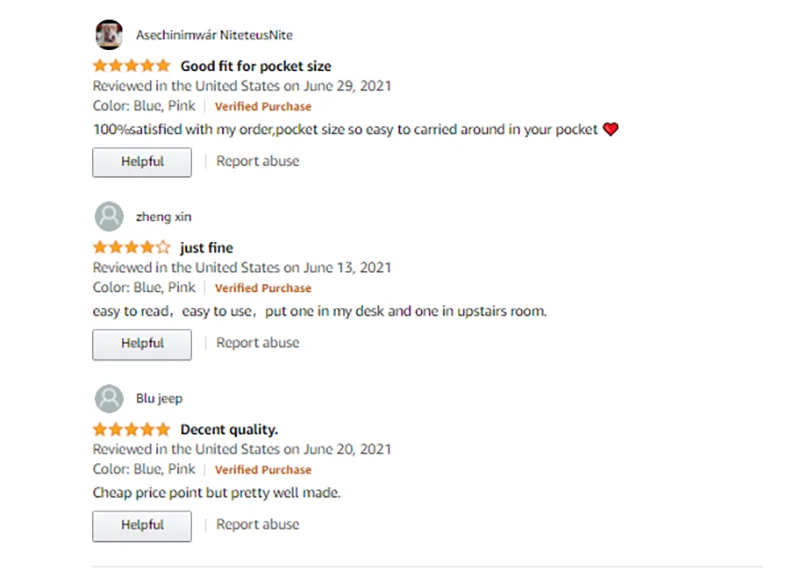The height and width of the screenshot is (570, 800).
Task: Report abuse on the pocket size review
Action: click(x=258, y=161)
